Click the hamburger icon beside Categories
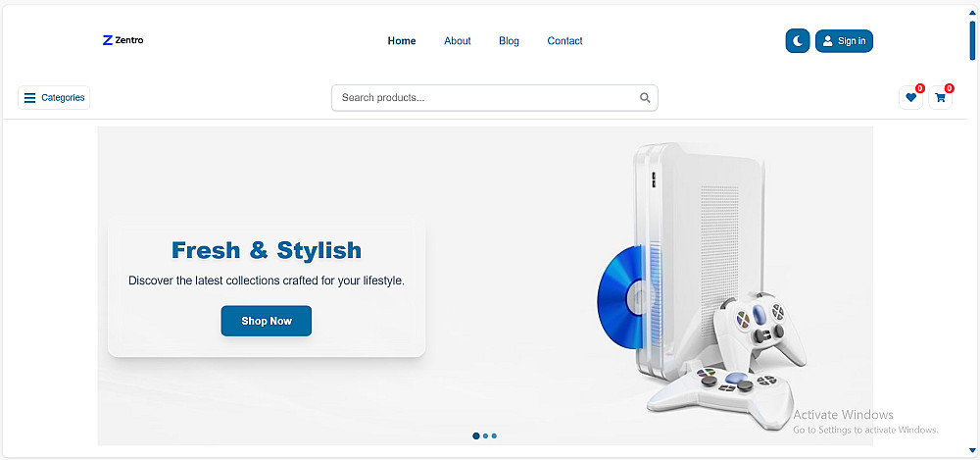This screenshot has height=460, width=980. 29,98
